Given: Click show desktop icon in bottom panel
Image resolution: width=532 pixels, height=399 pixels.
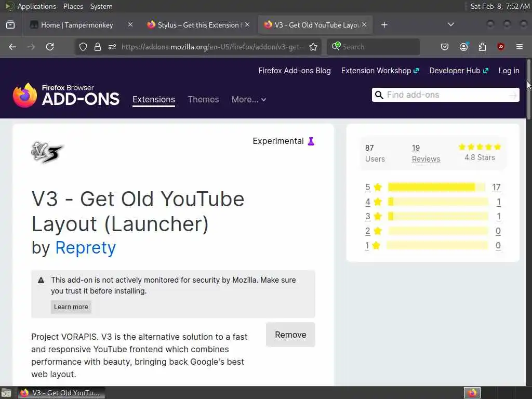Looking at the screenshot, I should 6,393.
